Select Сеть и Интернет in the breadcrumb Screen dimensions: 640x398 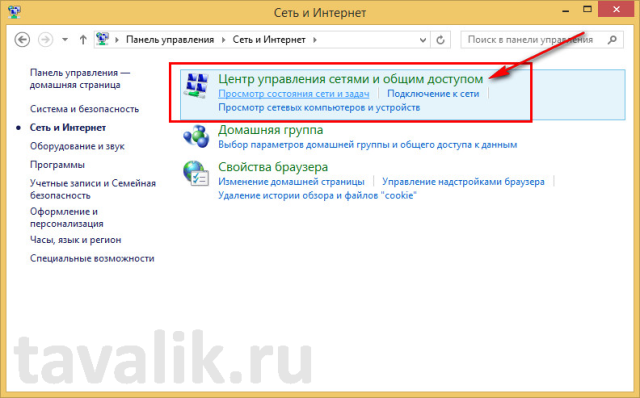[269, 40]
